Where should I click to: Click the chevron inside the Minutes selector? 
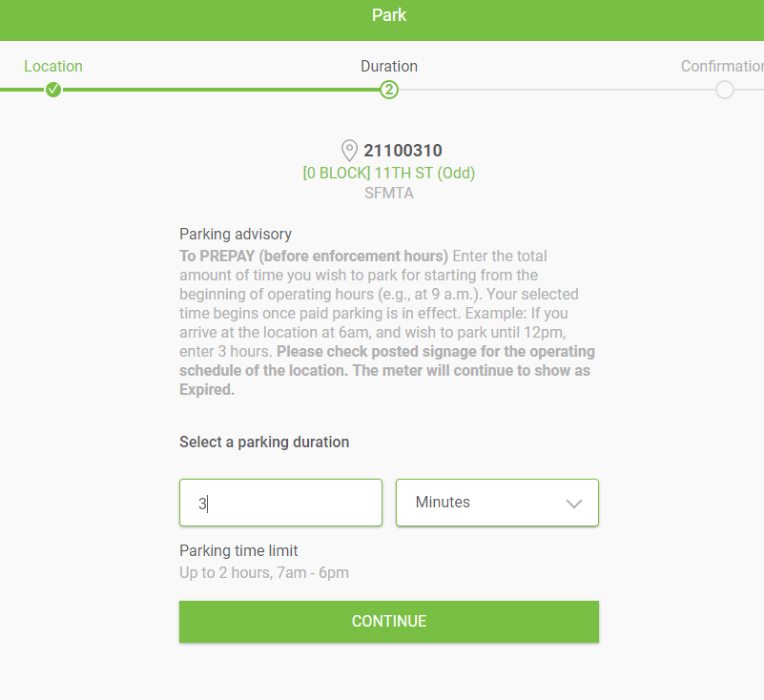[x=573, y=503]
